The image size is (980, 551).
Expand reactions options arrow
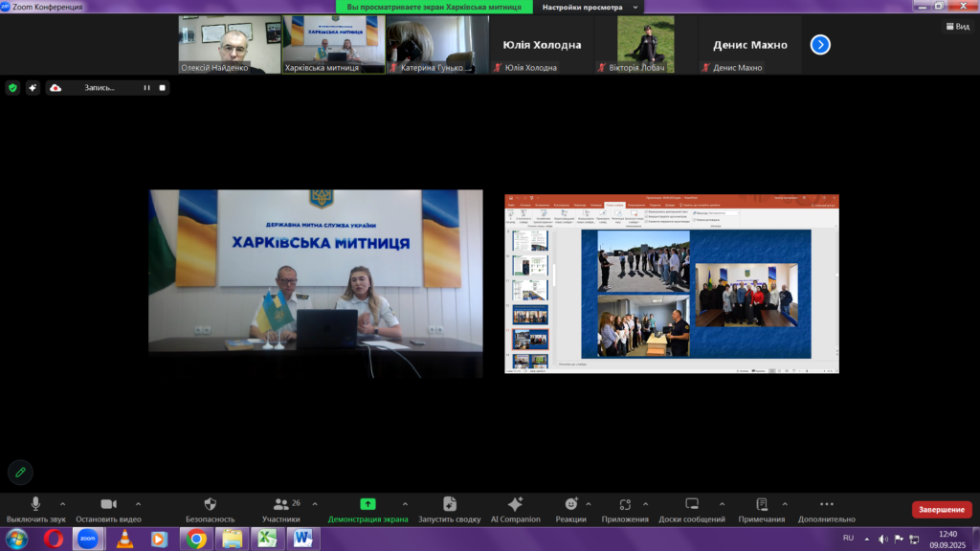(589, 503)
